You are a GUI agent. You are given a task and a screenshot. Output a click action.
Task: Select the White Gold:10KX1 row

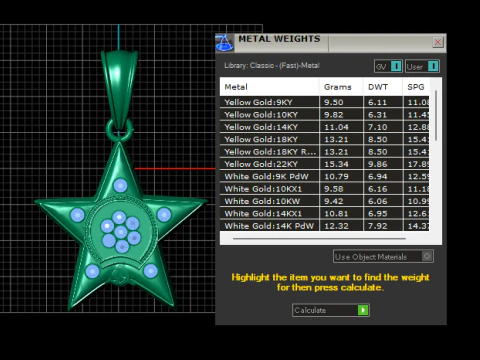[324, 189]
